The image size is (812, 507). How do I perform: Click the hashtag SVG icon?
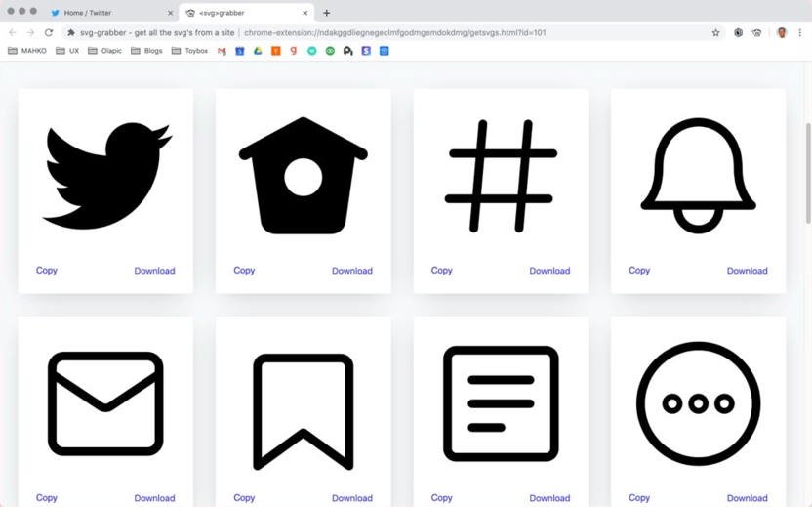(x=501, y=176)
